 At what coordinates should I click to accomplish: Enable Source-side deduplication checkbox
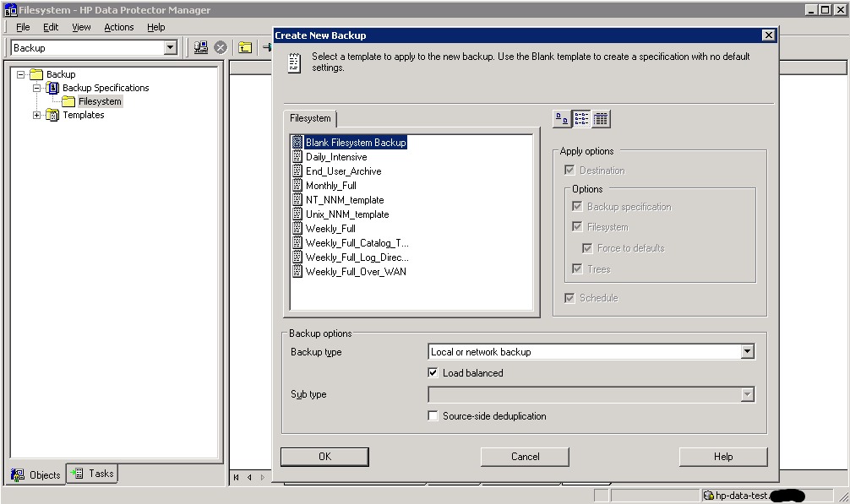[x=433, y=415]
